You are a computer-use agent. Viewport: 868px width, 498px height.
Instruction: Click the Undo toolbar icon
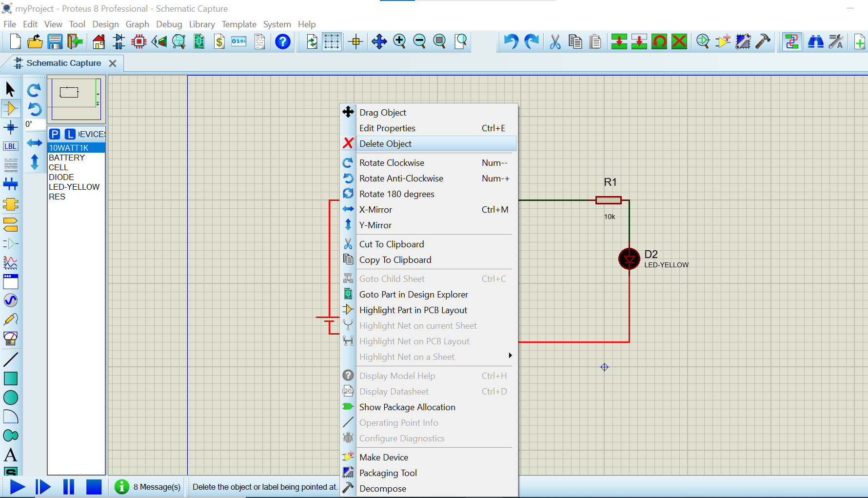(x=511, y=42)
